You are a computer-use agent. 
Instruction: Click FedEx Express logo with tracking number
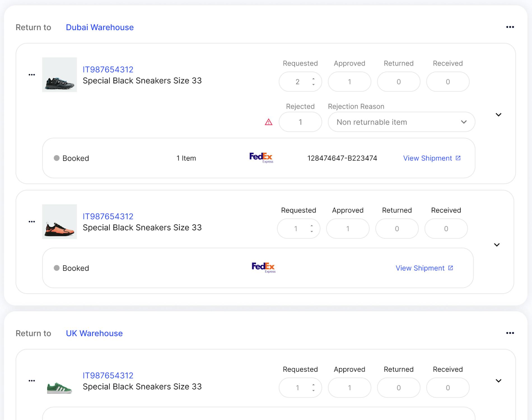pos(261,158)
